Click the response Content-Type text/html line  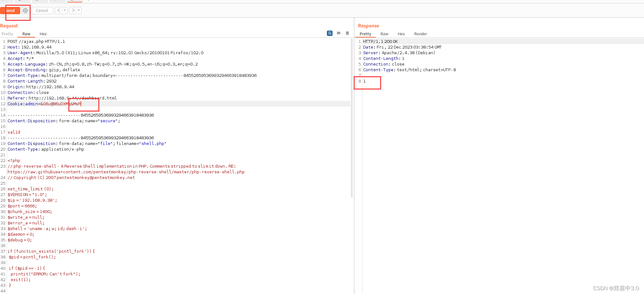[x=409, y=70]
